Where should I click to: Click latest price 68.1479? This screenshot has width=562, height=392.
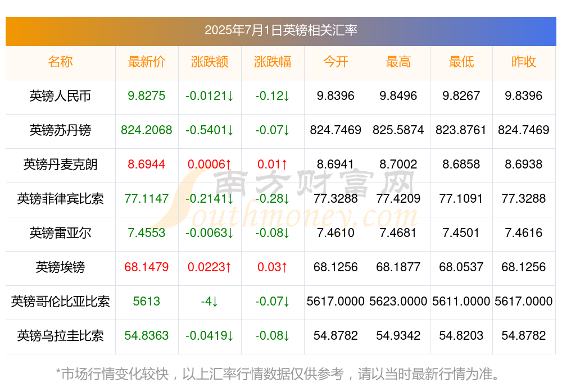[x=147, y=267]
